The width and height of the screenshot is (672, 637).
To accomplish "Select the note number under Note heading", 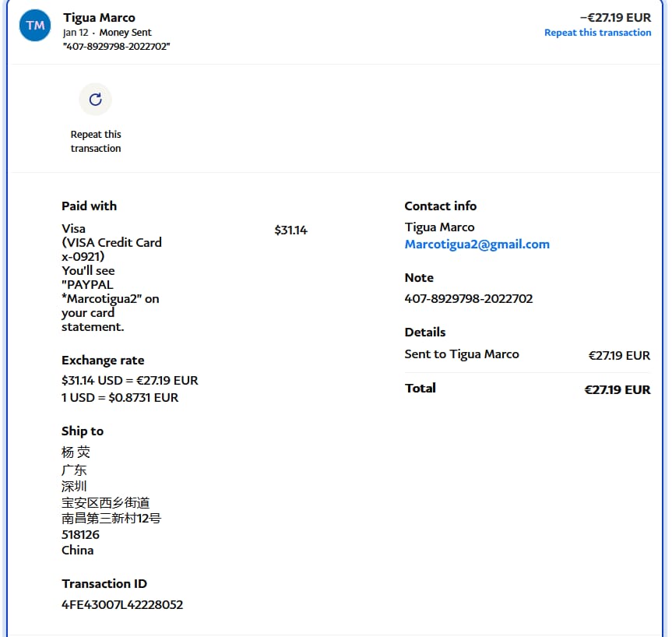I will [468, 299].
